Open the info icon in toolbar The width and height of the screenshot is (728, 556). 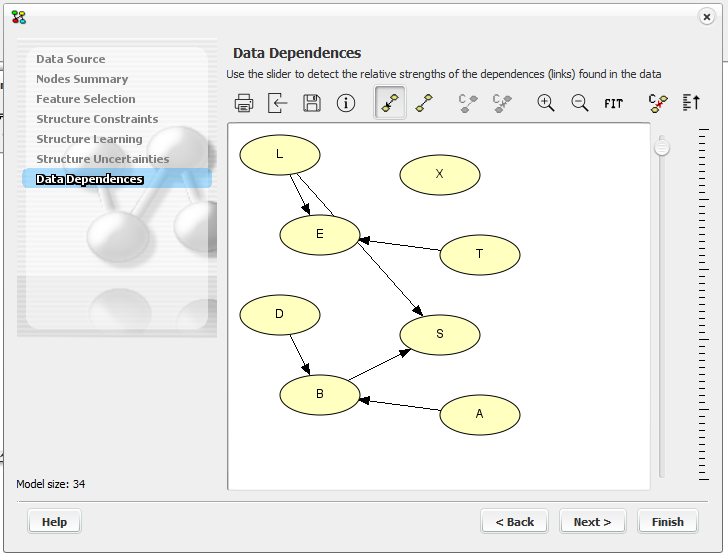346,103
